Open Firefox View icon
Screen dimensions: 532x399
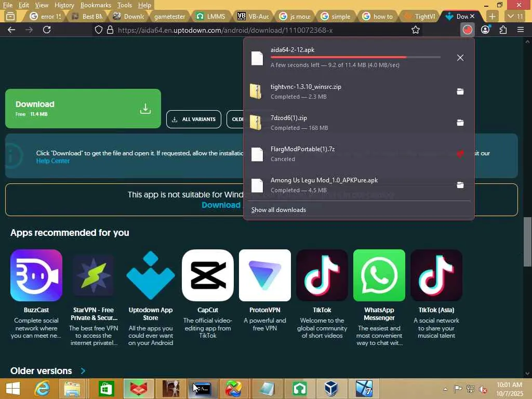point(10,16)
